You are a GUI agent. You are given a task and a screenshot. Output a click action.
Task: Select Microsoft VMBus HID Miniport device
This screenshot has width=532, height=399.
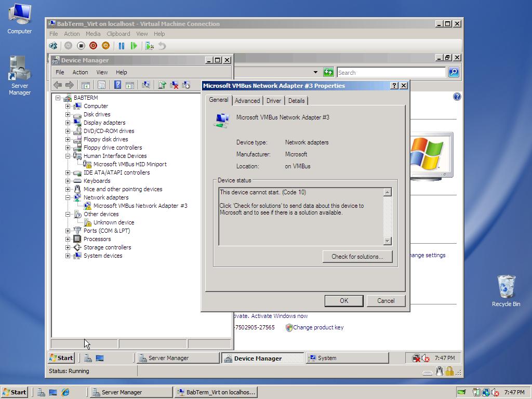130,164
